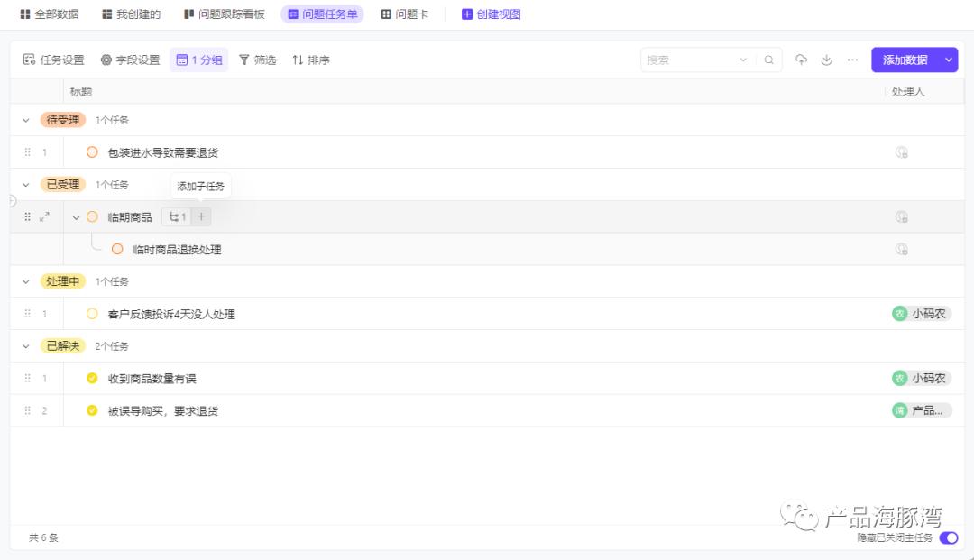Switch to the 问题跟踪看板 view tab
Viewport: 974px width, 560px height.
click(225, 14)
